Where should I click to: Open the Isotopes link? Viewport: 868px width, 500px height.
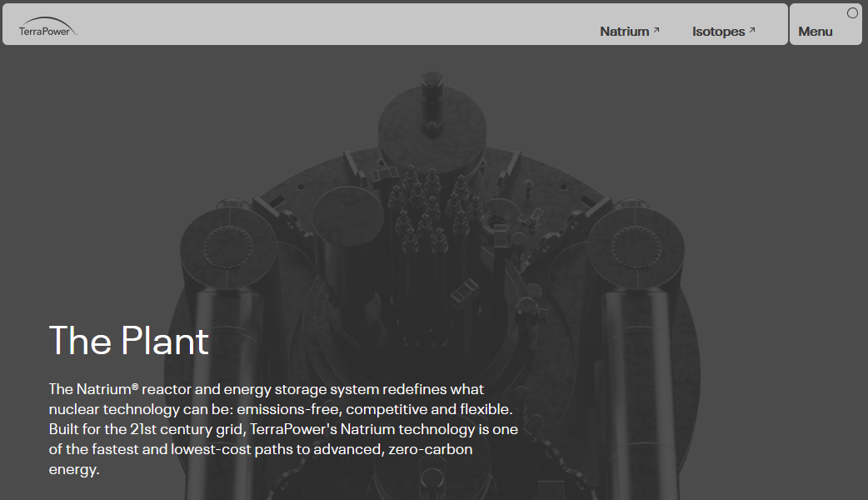(x=724, y=32)
